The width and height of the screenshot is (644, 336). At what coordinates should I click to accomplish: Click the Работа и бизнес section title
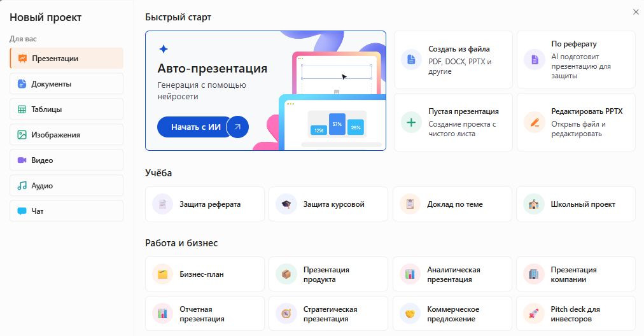181,242
